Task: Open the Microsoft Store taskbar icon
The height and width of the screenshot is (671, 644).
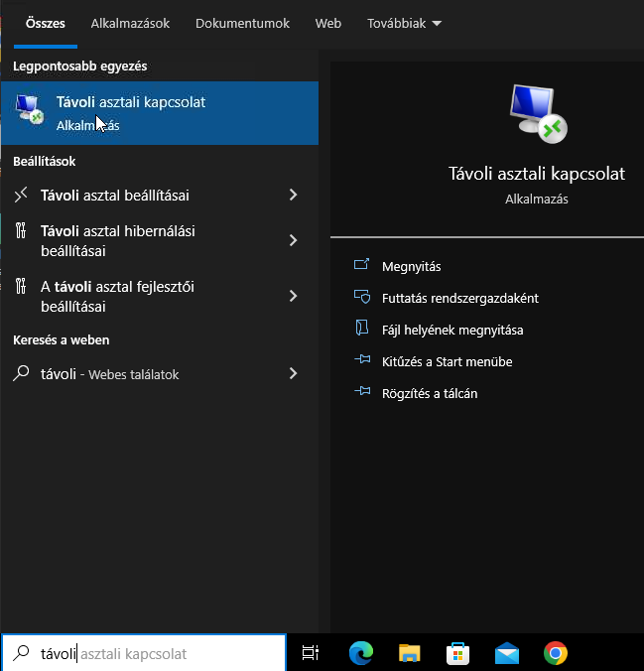Action: [x=458, y=652]
